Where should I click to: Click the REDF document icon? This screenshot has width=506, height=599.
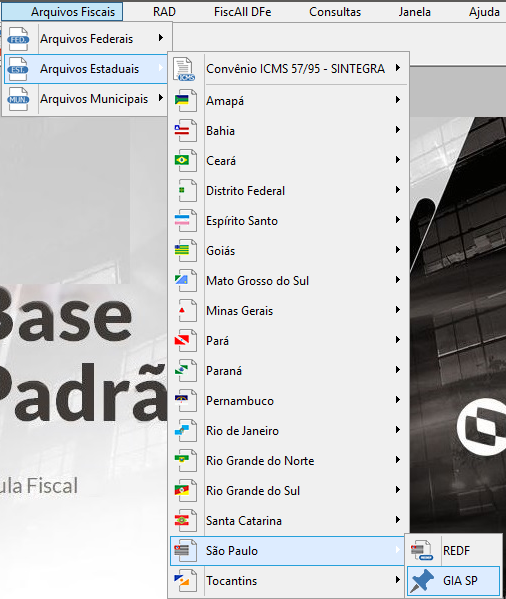coord(422,550)
